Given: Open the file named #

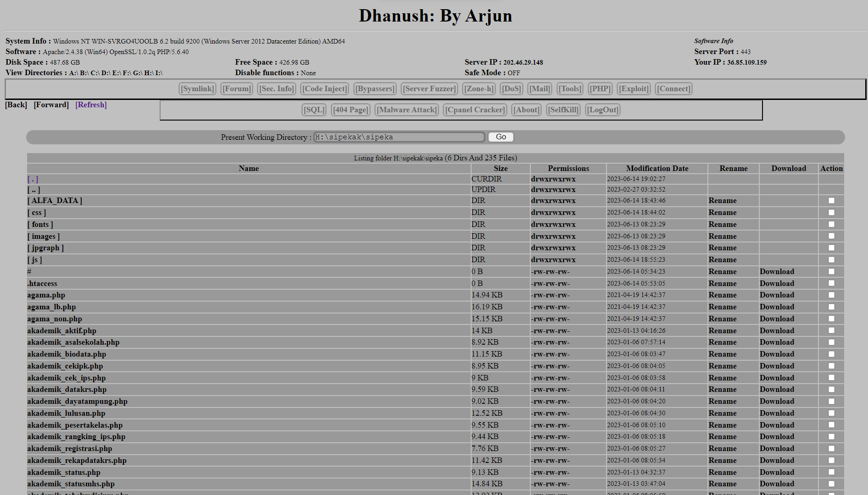Looking at the screenshot, I should tap(29, 272).
